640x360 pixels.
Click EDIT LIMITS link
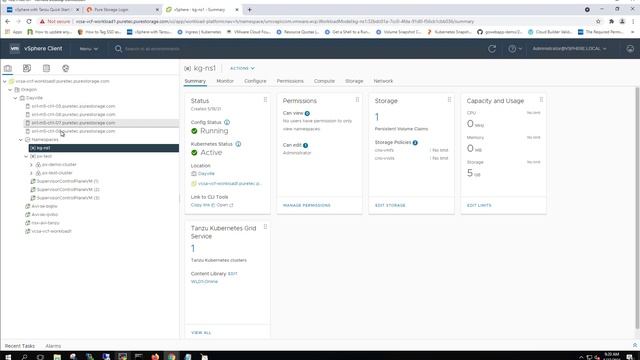pyautogui.click(x=479, y=205)
